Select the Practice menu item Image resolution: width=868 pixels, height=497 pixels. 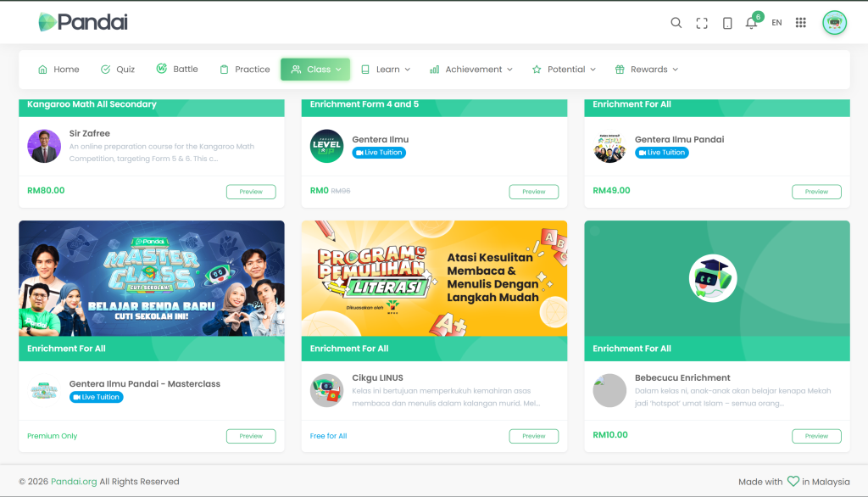tap(244, 70)
